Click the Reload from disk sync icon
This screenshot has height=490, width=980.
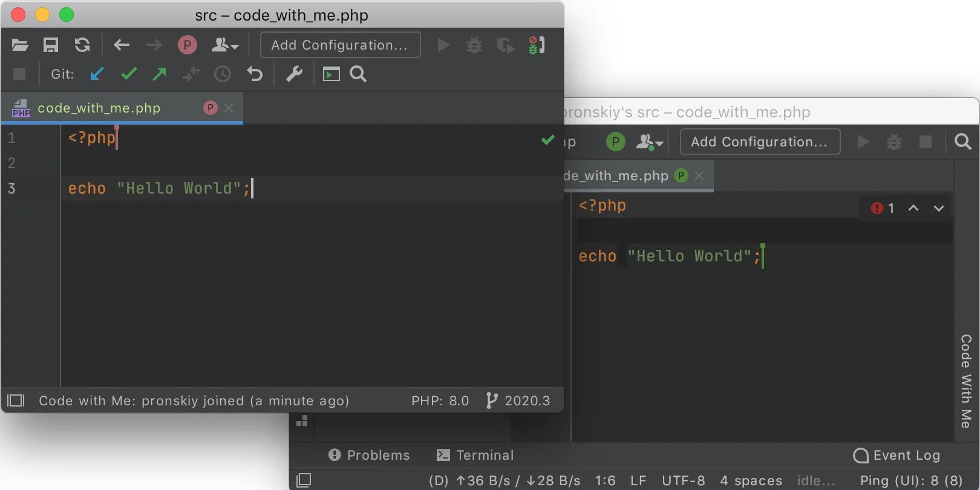[82, 45]
